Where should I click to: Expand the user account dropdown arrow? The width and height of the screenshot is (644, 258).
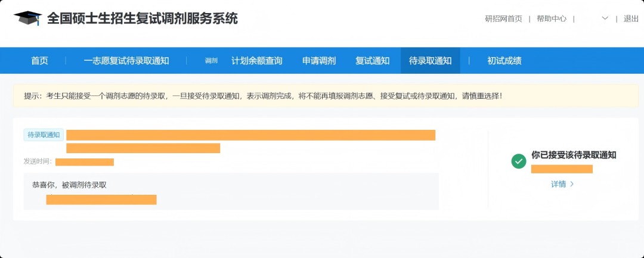[x=605, y=18]
